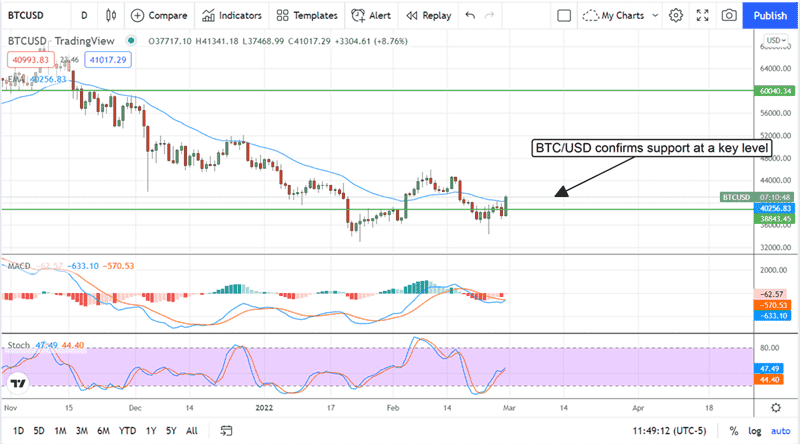Click the red 40993.83 sell price box
800x444 pixels.
coord(31,60)
